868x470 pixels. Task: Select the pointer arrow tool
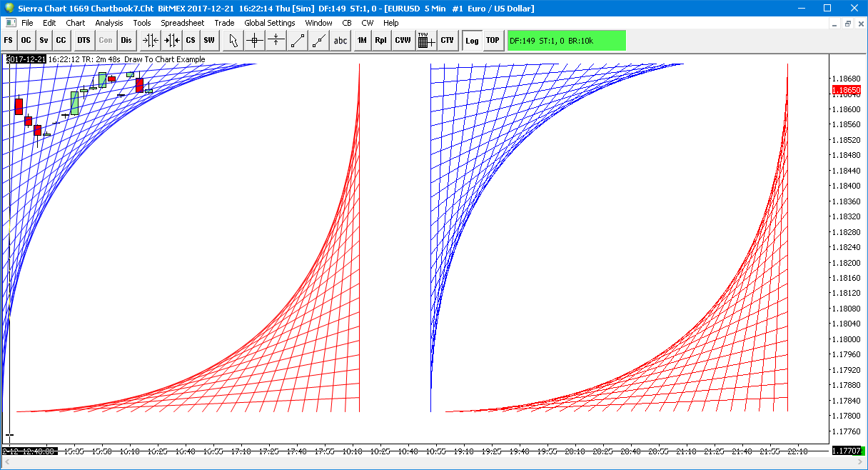pos(233,41)
